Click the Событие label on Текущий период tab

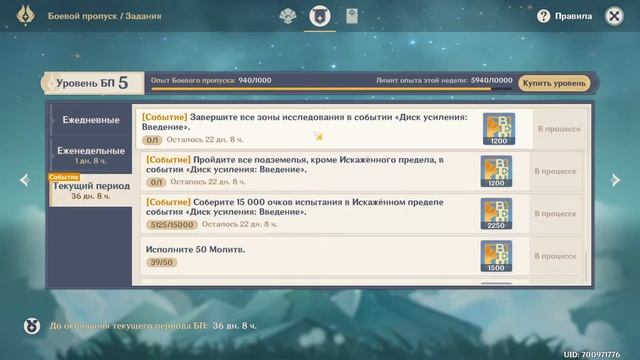(64, 177)
